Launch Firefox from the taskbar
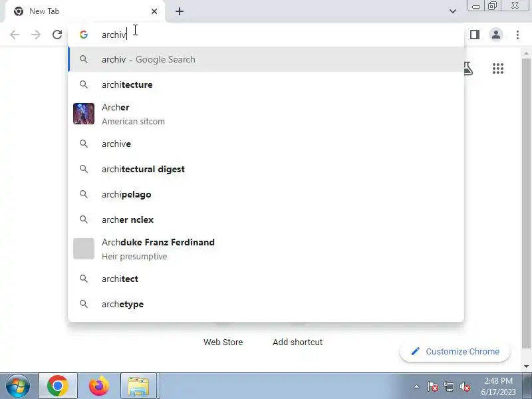The width and height of the screenshot is (532, 399). pyautogui.click(x=98, y=386)
